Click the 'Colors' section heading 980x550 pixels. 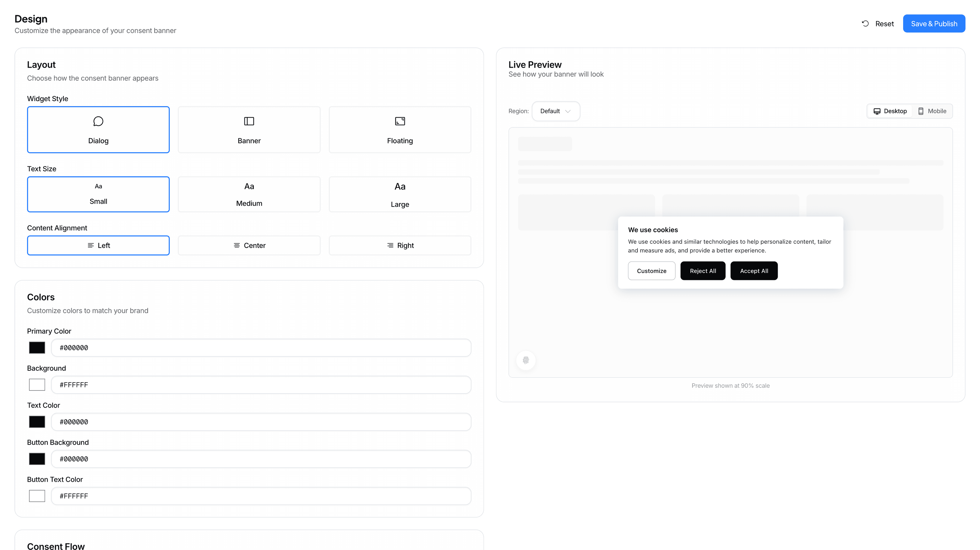41,297
